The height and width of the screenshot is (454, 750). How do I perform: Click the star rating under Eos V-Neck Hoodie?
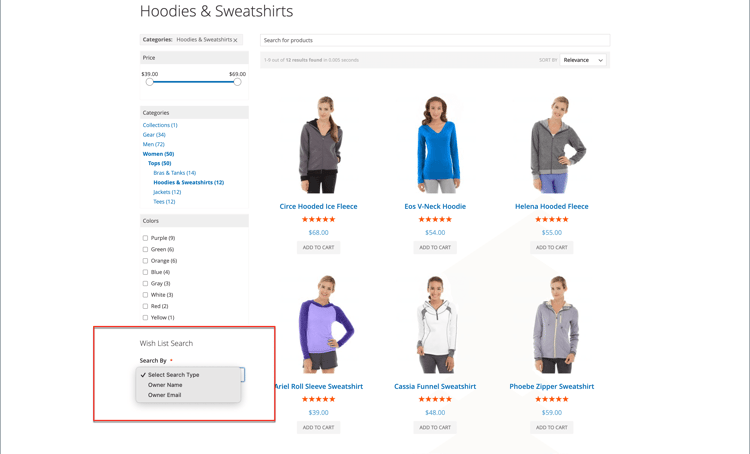click(x=435, y=219)
